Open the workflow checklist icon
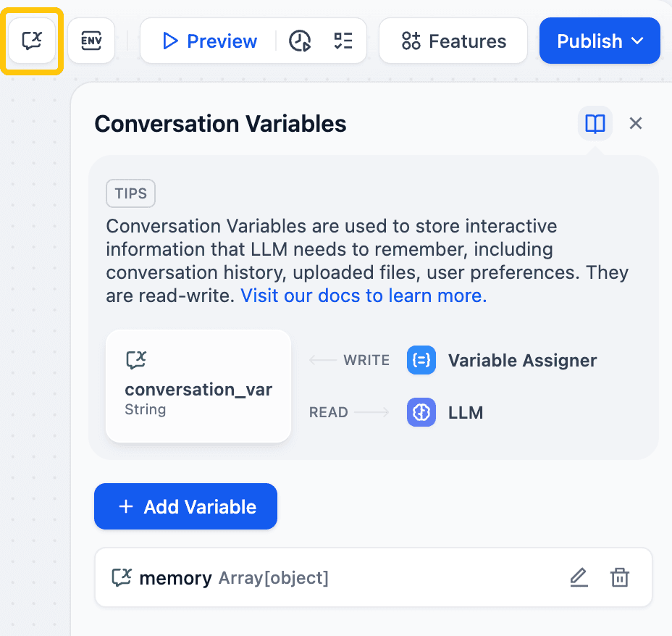This screenshot has height=636, width=672. [x=343, y=41]
